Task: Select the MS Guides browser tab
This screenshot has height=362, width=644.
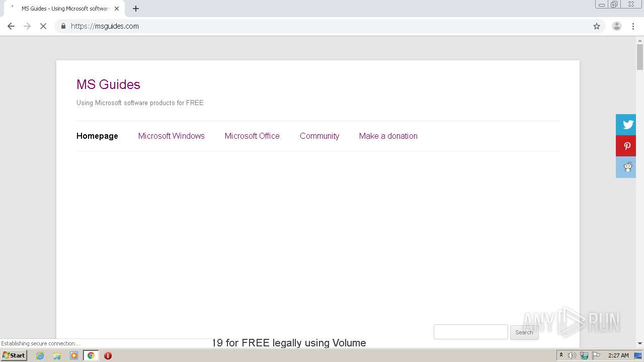Action: point(64,9)
